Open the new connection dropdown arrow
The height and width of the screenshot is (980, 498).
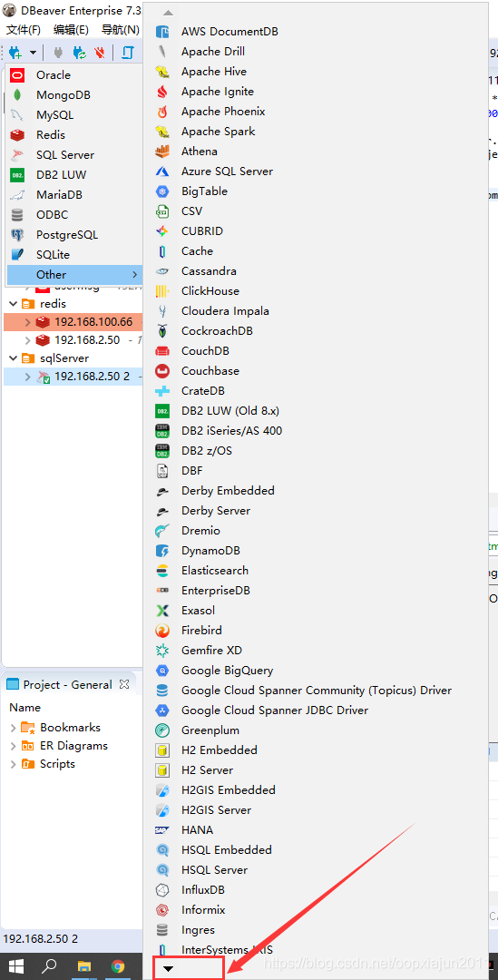[33, 54]
